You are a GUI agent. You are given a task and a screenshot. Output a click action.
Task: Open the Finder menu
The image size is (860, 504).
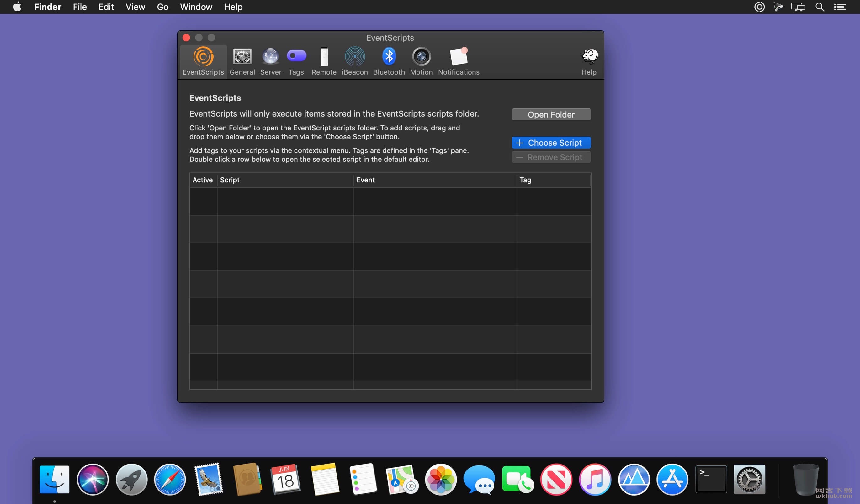tap(47, 7)
